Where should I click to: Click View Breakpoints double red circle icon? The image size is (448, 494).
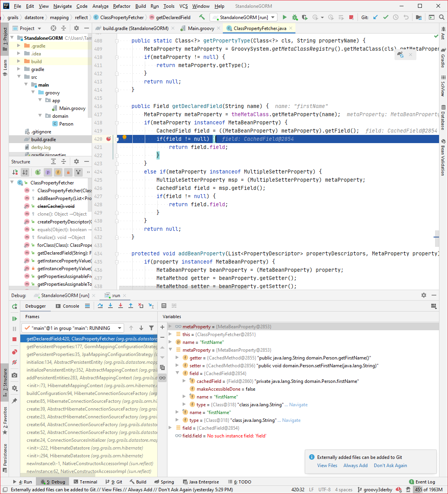click(14, 352)
